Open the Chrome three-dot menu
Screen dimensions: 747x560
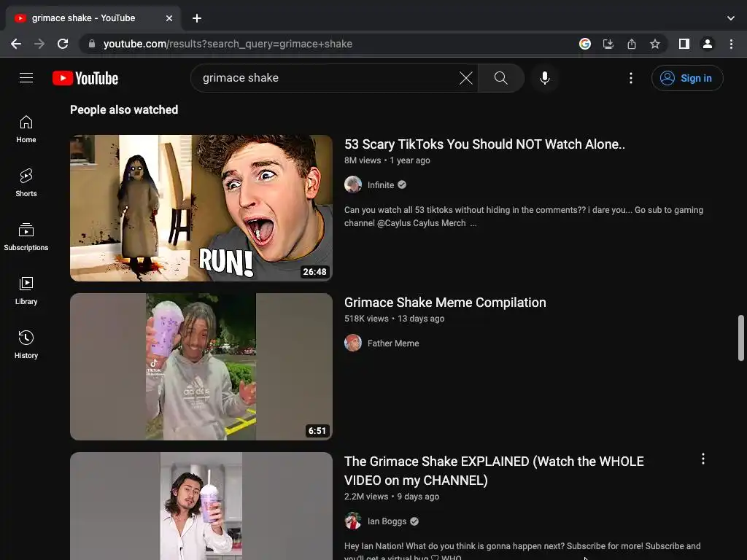731,44
